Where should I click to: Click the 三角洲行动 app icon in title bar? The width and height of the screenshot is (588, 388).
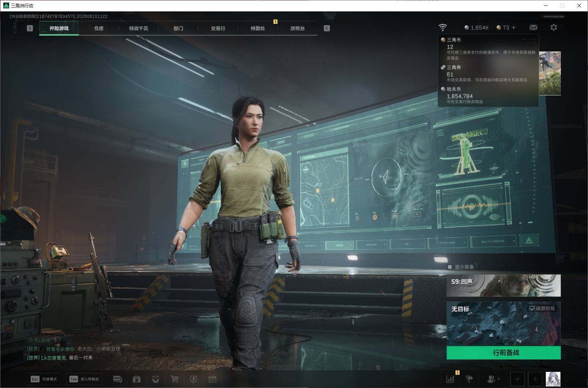click(x=6, y=6)
